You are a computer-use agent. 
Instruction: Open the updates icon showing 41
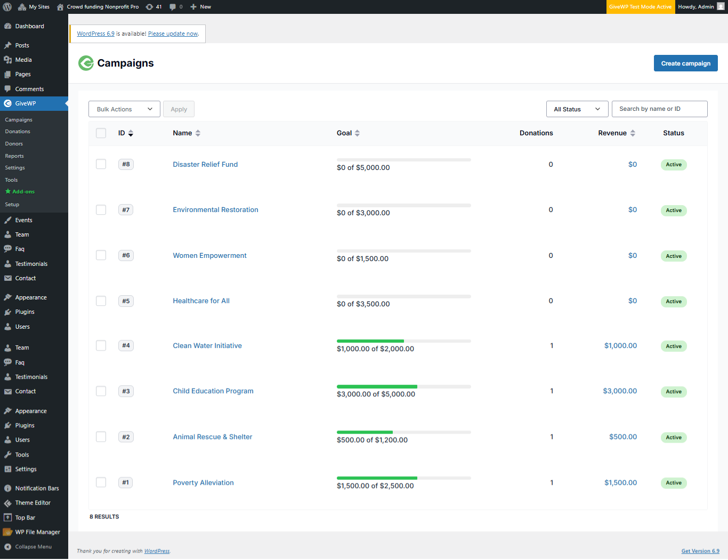click(x=150, y=7)
